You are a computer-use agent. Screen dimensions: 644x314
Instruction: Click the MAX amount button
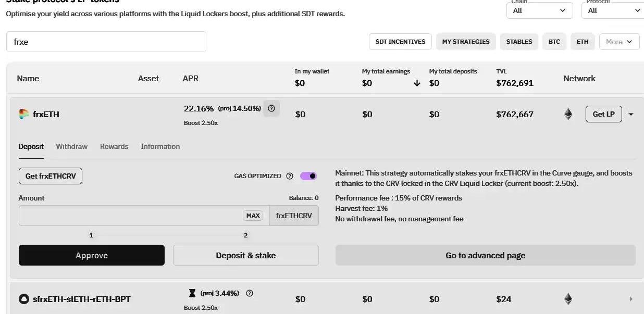coord(253,216)
